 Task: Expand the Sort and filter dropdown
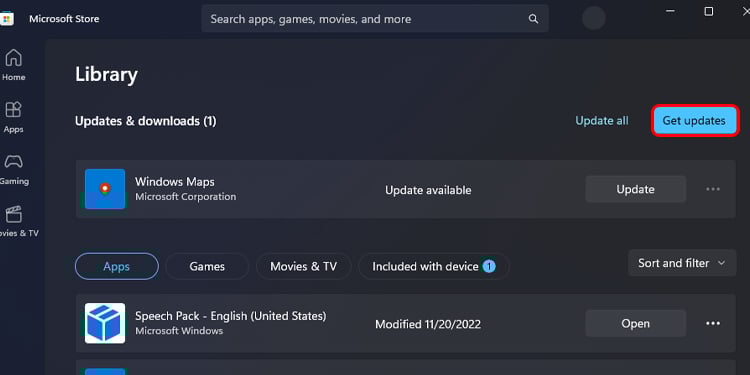(x=682, y=263)
